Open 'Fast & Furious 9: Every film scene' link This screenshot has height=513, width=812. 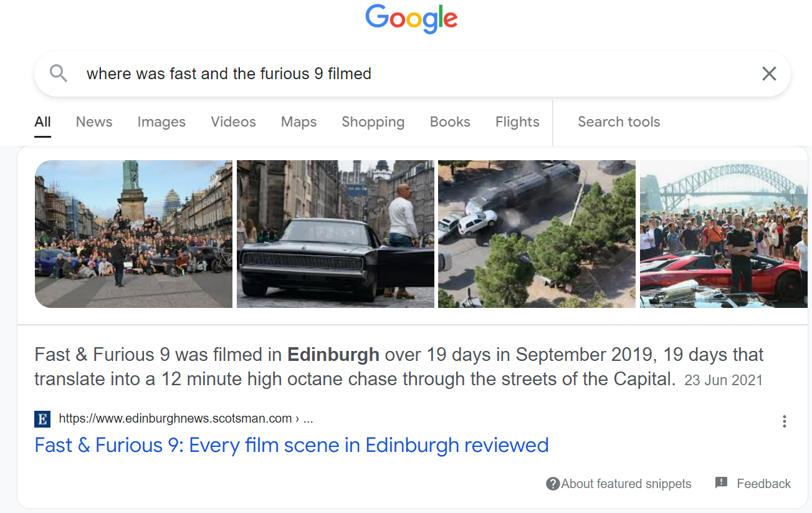(292, 445)
